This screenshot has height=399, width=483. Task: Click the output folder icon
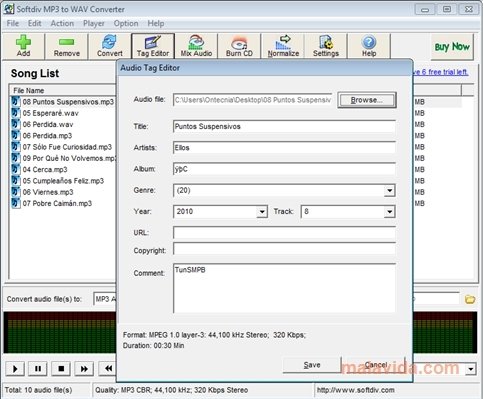click(470, 299)
